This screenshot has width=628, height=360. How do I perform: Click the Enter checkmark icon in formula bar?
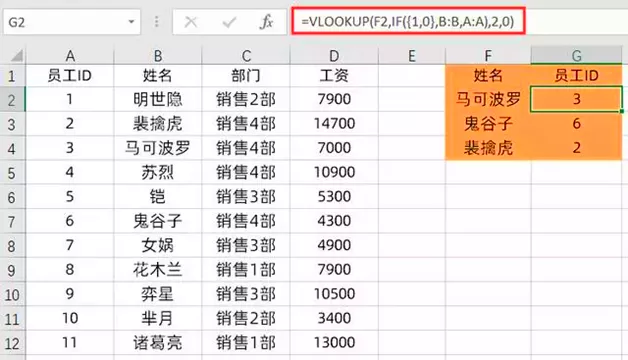[x=229, y=22]
